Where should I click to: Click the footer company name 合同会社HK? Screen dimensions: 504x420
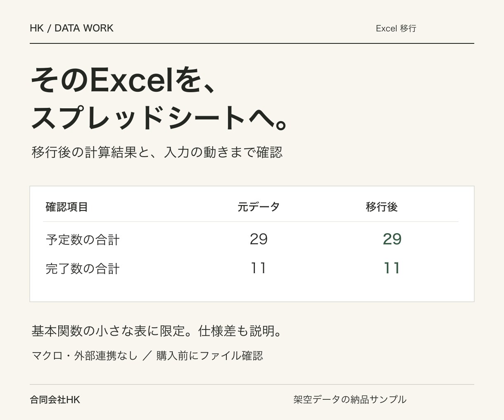pyautogui.click(x=55, y=400)
